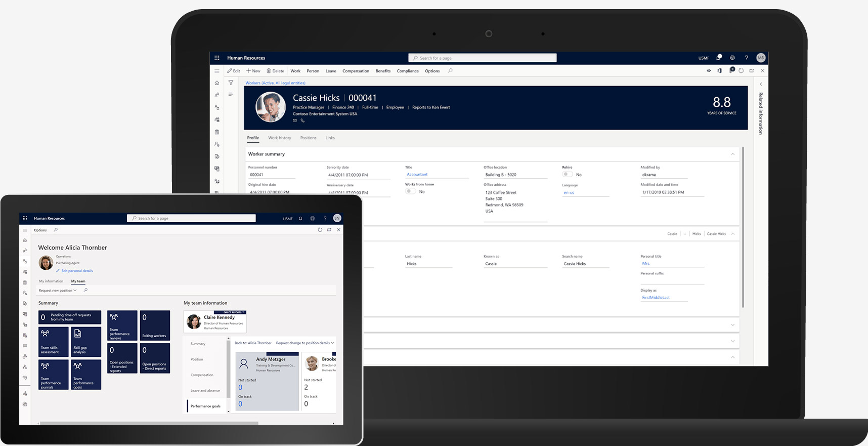Select the Andy Metzger team member card
Screen dimensions: 868x446
pos(267,381)
